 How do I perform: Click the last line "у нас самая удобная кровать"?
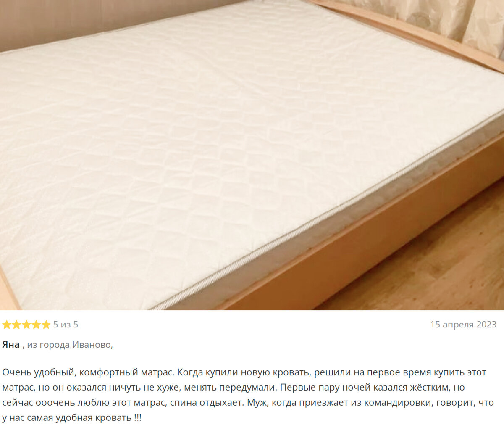[x=72, y=418]
